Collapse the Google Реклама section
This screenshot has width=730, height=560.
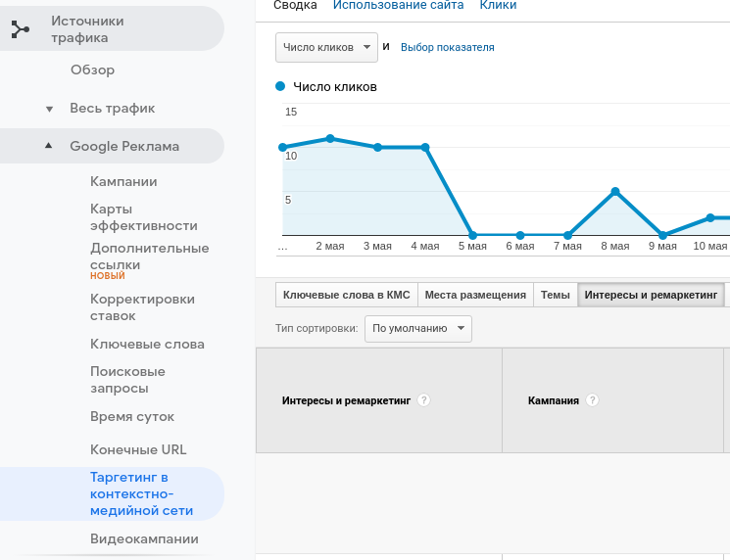coord(49,147)
